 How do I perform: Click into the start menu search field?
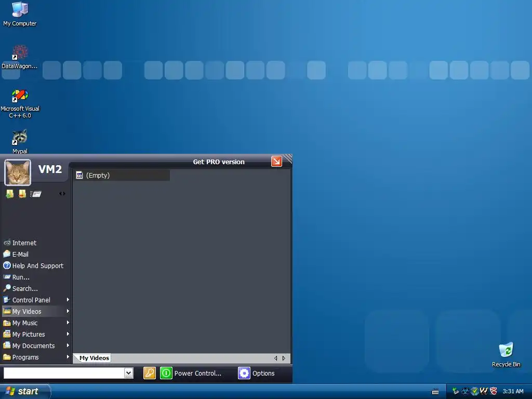coord(64,373)
